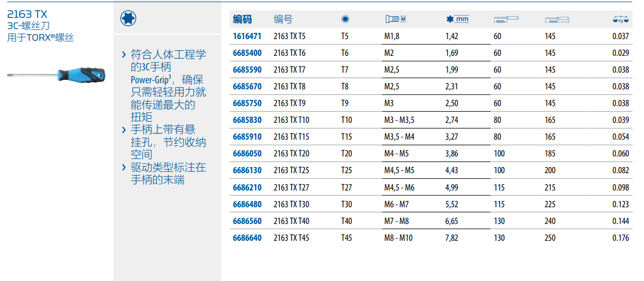Viewport: 644px width, 281px height.
Task: Click the Torx drive size column header icon
Action: tap(345, 20)
